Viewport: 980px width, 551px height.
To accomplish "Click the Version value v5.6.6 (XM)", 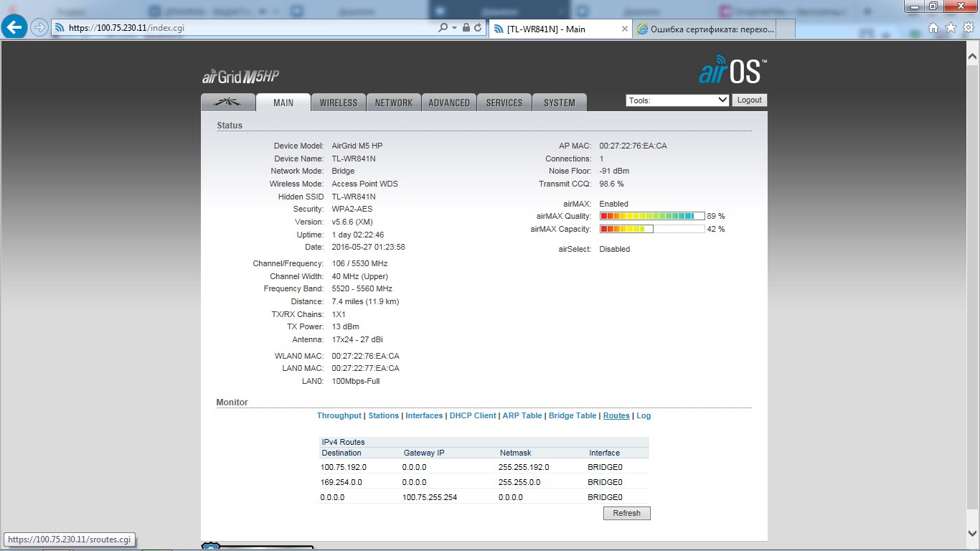I will point(352,222).
